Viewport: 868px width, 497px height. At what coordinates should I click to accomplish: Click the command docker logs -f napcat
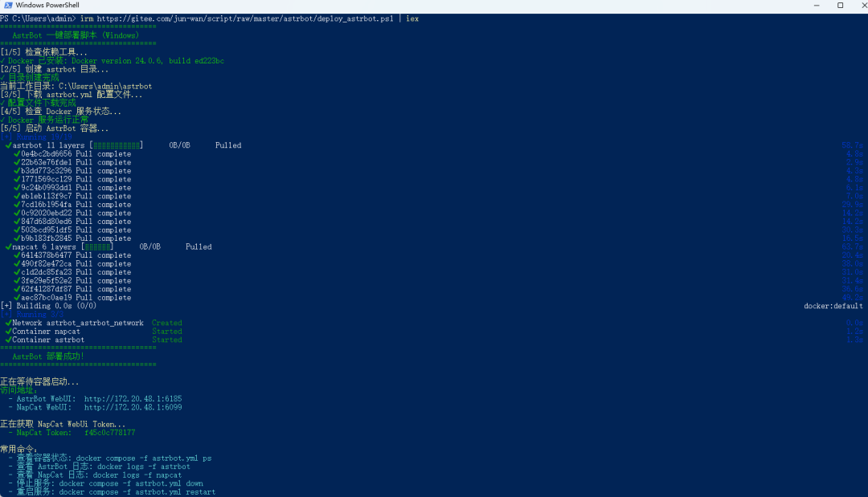[137, 475]
